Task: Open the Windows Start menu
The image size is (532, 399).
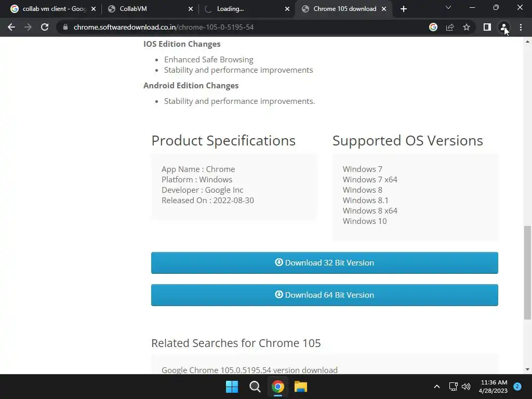Action: tap(232, 387)
